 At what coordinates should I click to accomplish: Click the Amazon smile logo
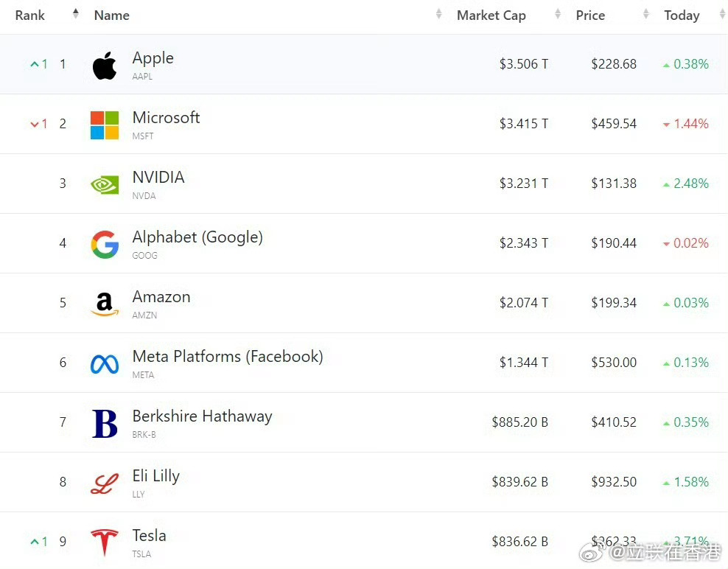[x=105, y=304]
